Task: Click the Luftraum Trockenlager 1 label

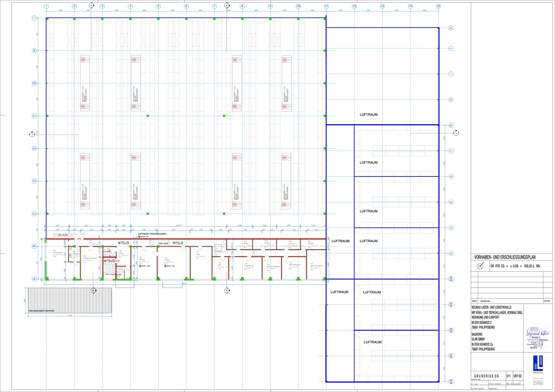Action: pos(153,234)
